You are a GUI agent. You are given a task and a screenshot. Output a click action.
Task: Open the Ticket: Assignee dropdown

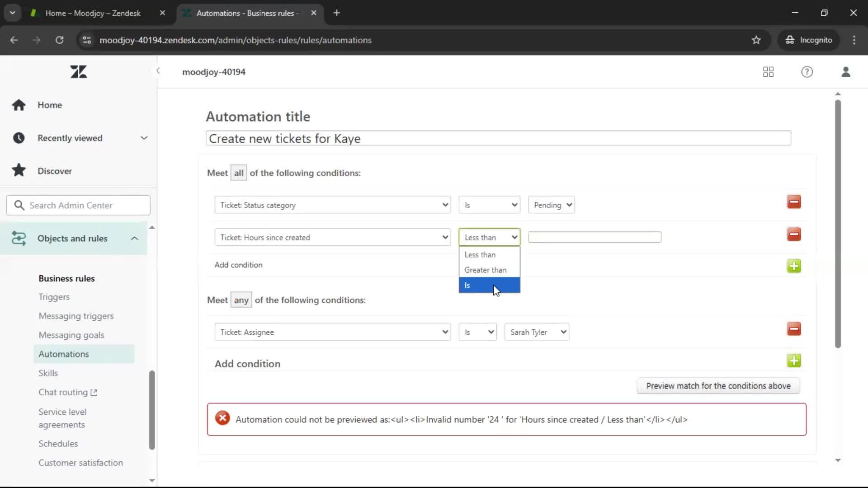pyautogui.click(x=333, y=332)
